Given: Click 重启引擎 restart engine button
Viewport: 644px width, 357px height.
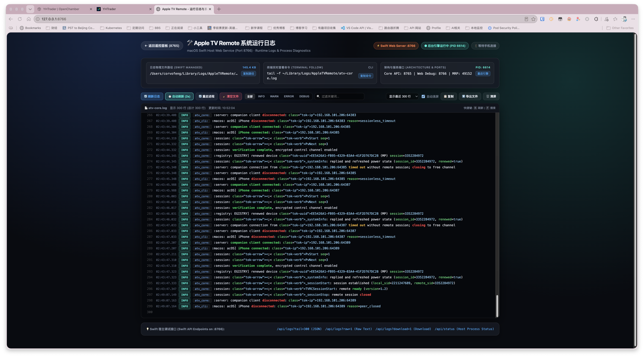Looking at the screenshot, I should click(483, 74).
